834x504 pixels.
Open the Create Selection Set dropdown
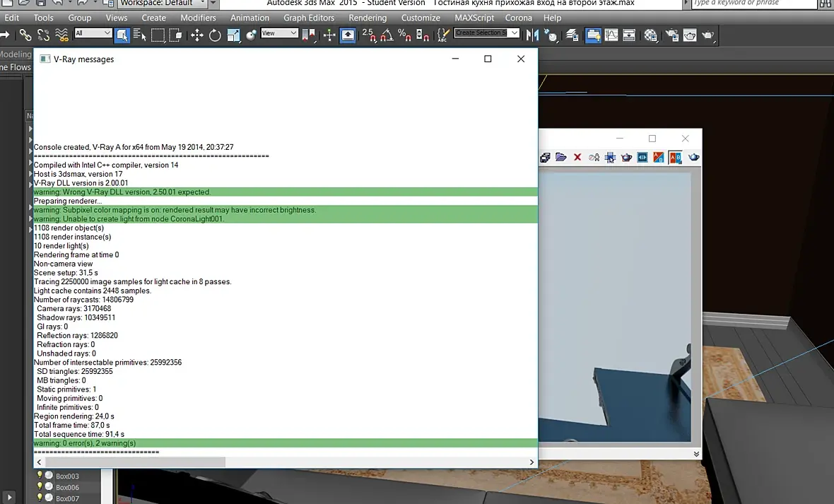click(x=486, y=33)
